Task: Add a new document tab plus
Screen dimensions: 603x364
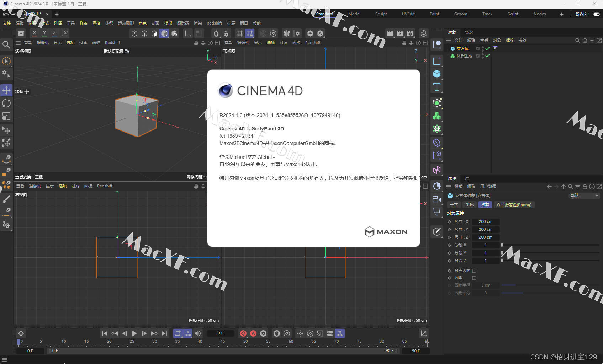Action: (57, 14)
